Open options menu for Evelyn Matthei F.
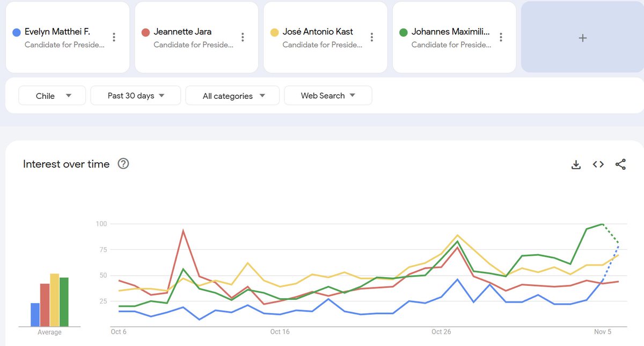644x346 pixels. (x=114, y=37)
